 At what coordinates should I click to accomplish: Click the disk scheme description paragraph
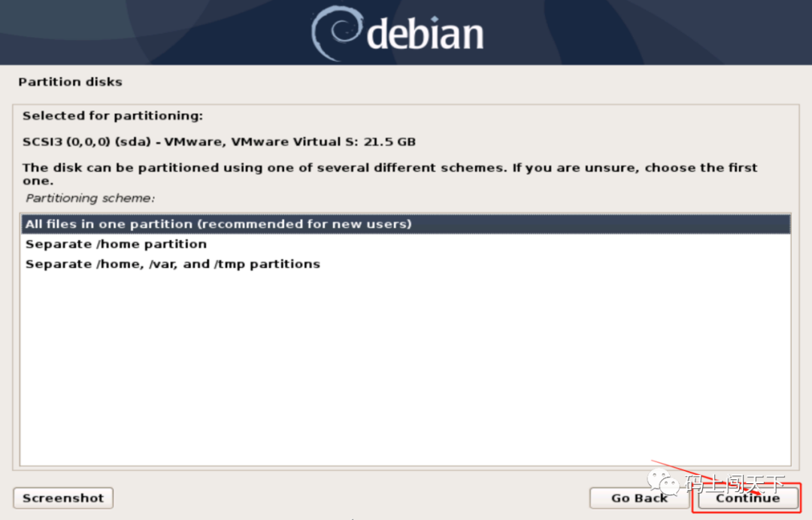pos(389,174)
